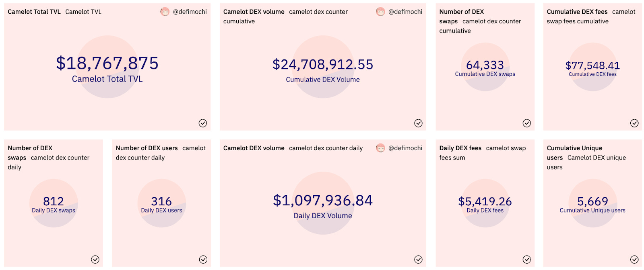The width and height of the screenshot is (644, 270).
Task: Open Cumulative Unique users card title
Action: (574, 153)
